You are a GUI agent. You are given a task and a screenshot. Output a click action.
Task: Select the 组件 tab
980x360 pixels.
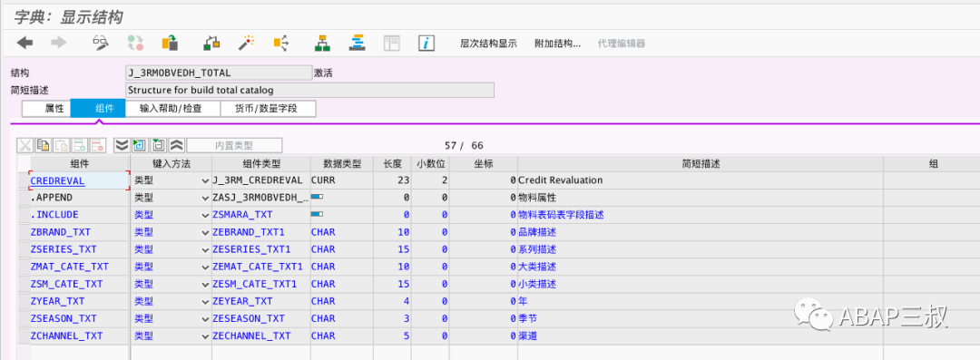pos(98,108)
